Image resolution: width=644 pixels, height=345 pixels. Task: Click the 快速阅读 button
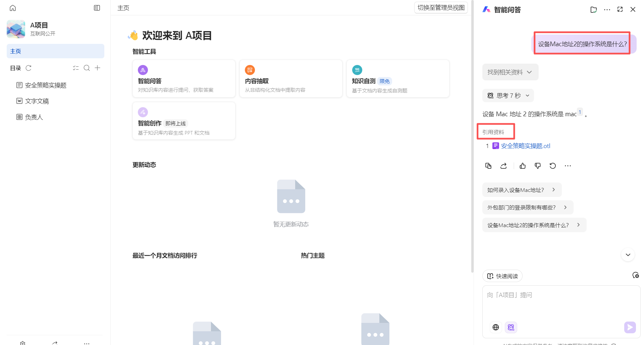pos(502,276)
